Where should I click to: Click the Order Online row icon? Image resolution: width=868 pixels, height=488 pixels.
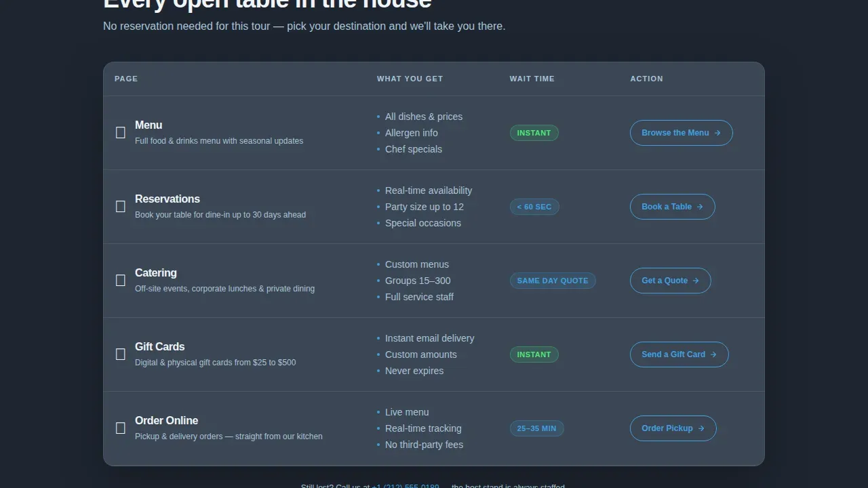(x=121, y=428)
